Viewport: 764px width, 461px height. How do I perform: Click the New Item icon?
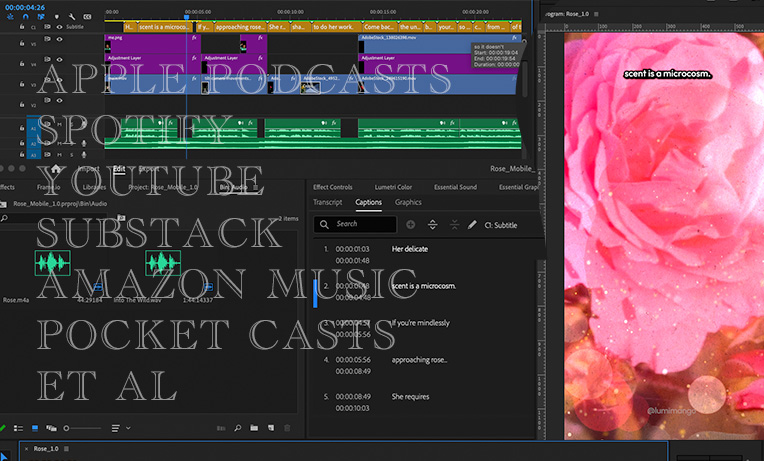[x=270, y=428]
